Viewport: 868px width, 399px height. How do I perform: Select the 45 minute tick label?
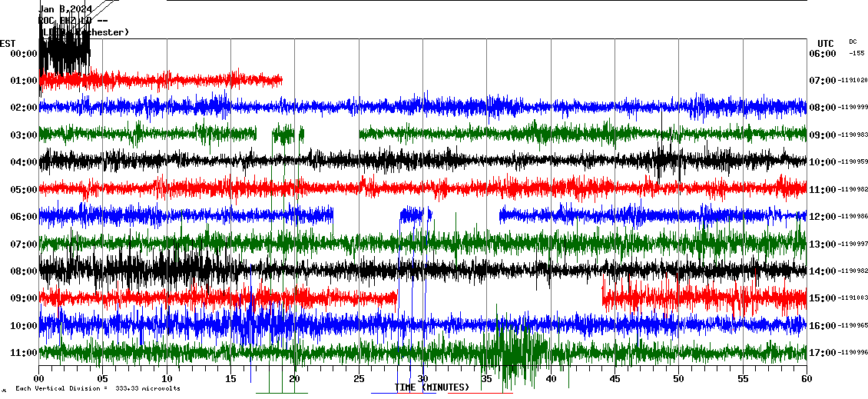(615, 379)
